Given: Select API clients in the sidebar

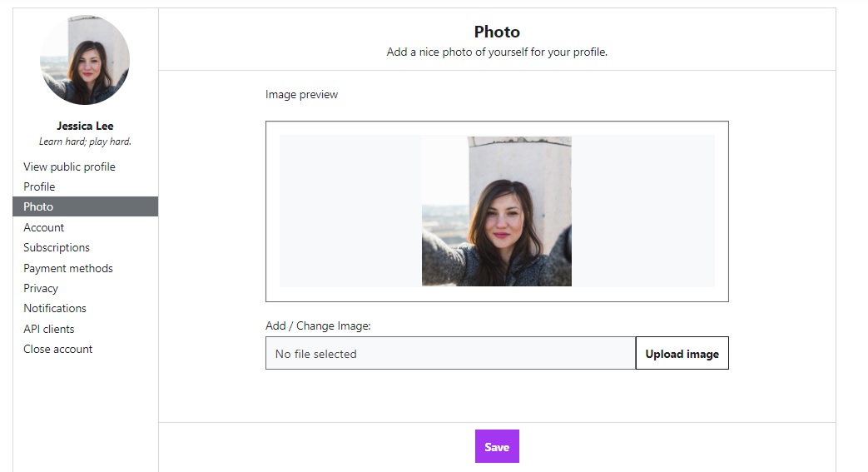Looking at the screenshot, I should click(x=49, y=329).
